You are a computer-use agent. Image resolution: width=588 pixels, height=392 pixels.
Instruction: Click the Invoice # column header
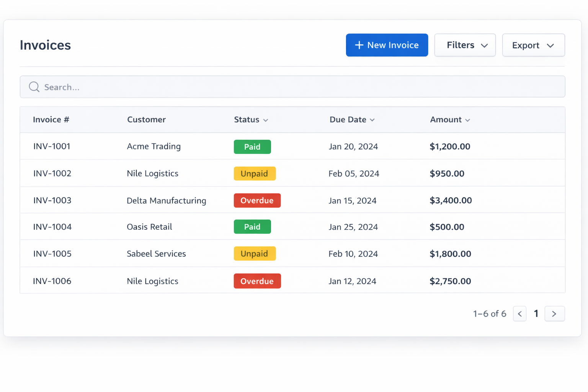(x=51, y=119)
